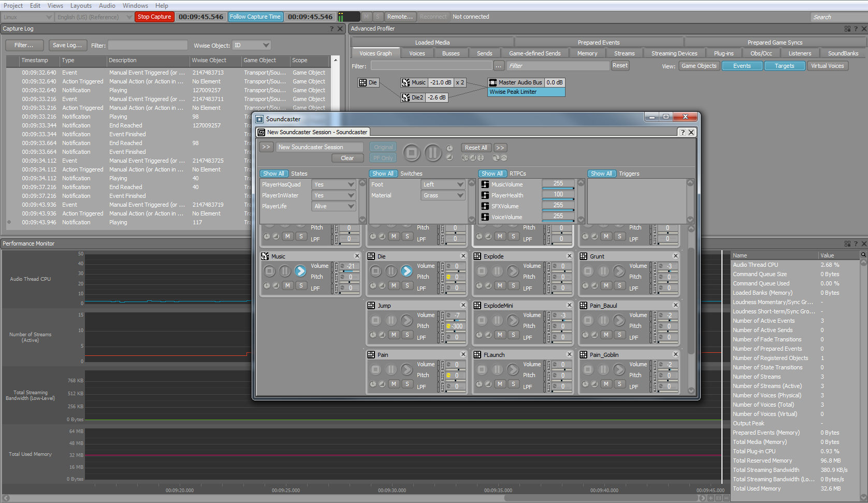The image size is (868, 503).
Task: Adjust the MusicVolume RTPC slider
Action: point(558,189)
